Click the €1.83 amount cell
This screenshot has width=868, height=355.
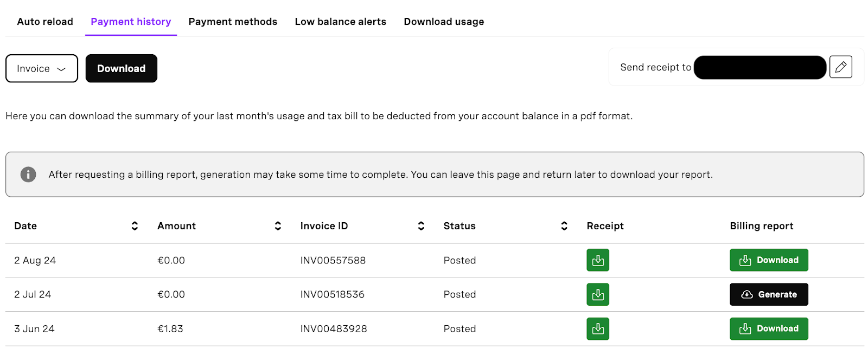(170, 329)
